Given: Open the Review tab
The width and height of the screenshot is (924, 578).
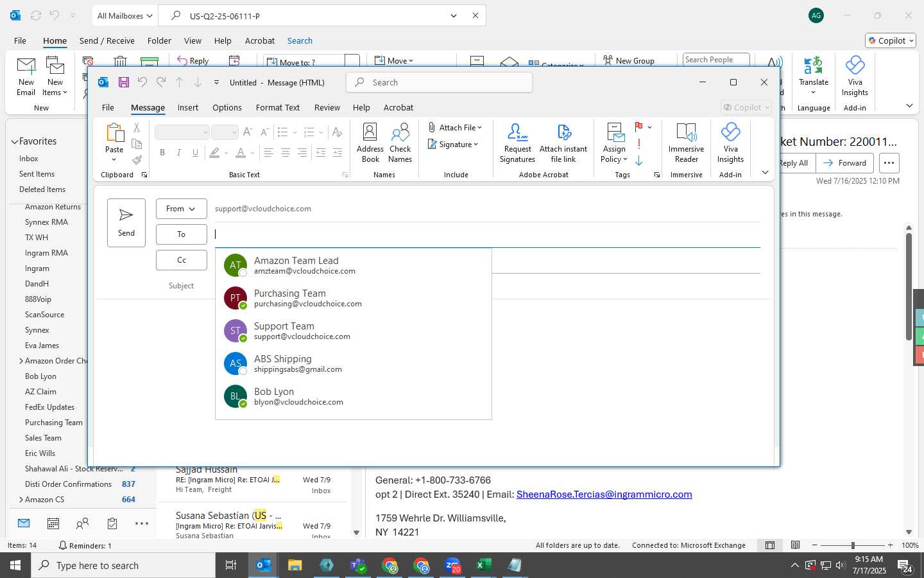Looking at the screenshot, I should pyautogui.click(x=327, y=107).
